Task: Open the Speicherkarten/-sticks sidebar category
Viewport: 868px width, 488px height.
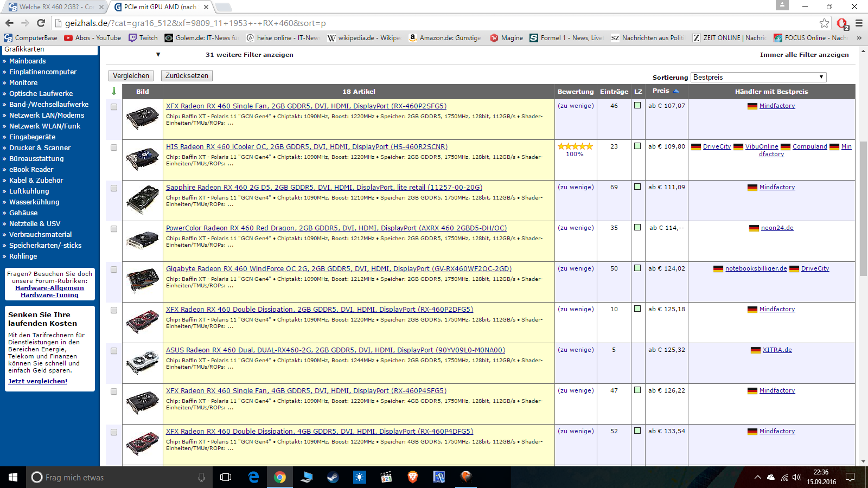Action: point(45,246)
